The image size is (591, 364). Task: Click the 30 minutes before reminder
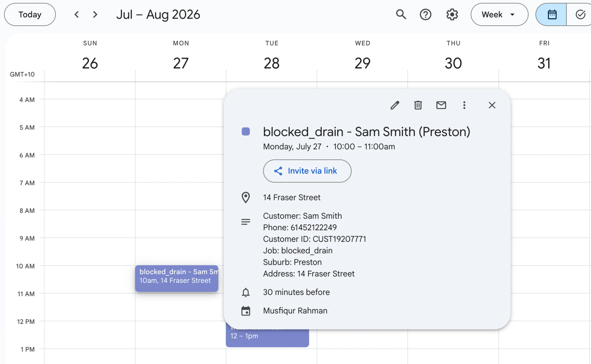296,292
